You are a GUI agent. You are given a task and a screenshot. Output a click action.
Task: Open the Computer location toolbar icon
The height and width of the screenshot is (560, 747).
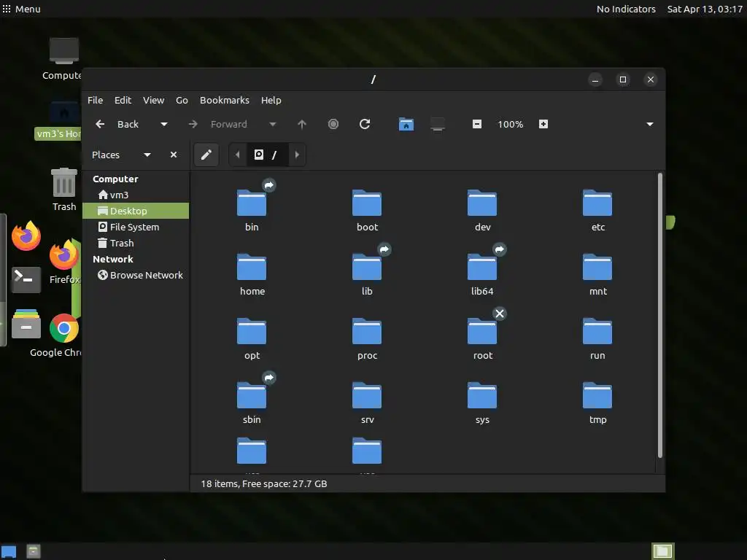tap(438, 124)
